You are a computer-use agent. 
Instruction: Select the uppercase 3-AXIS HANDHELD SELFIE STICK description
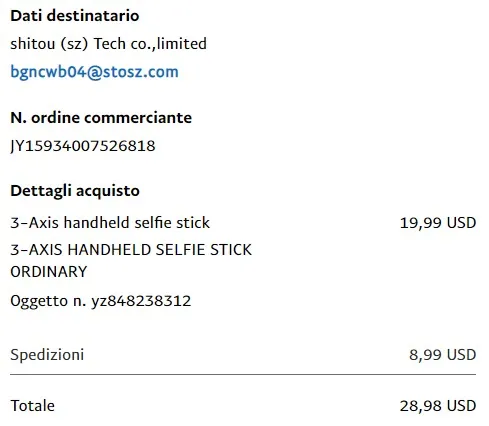tap(131, 250)
